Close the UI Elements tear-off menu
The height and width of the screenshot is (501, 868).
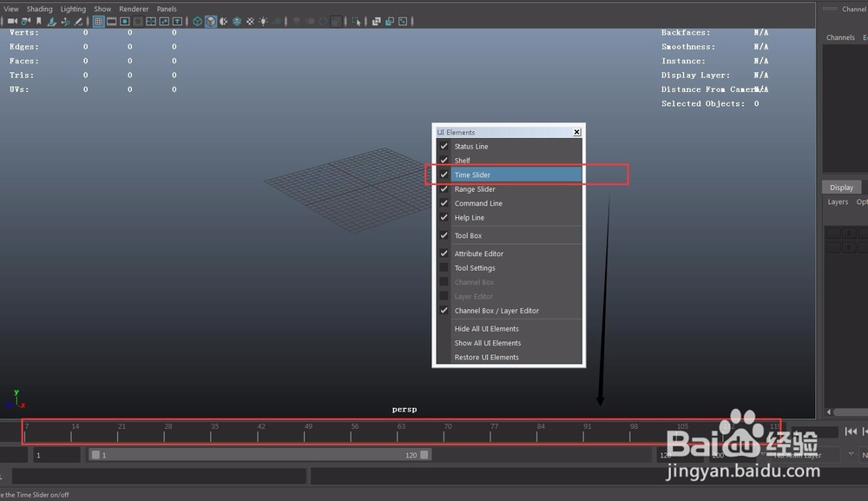[577, 132]
